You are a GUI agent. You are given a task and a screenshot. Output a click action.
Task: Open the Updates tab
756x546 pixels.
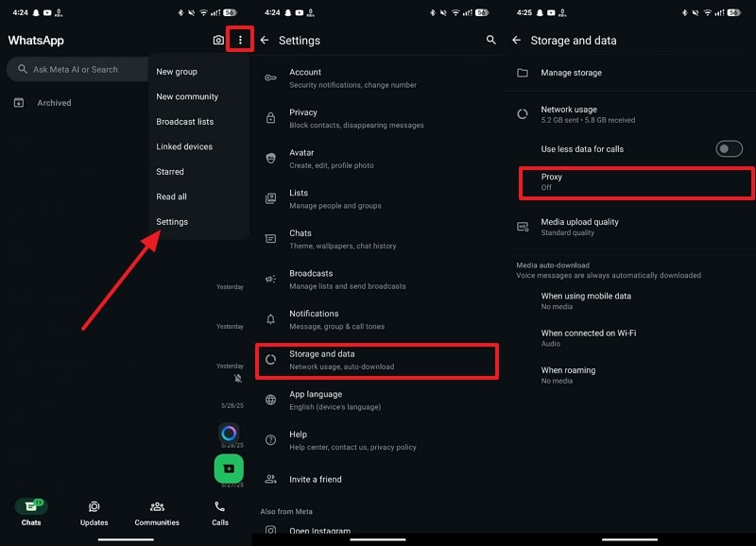pos(94,512)
